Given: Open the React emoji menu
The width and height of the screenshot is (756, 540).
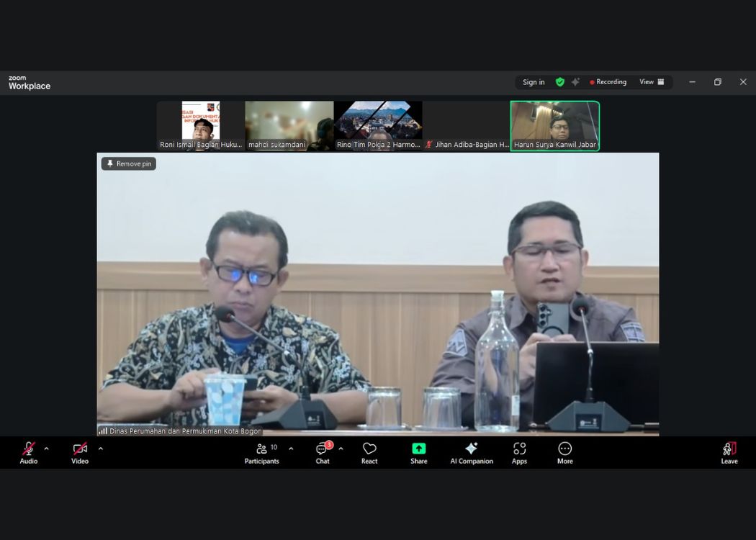Looking at the screenshot, I should coord(369,452).
